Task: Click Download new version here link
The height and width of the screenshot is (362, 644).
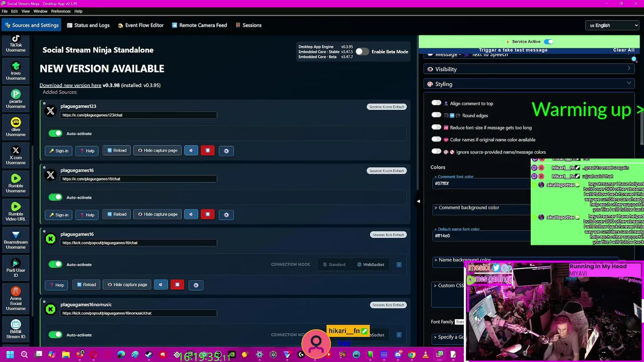Action: click(70, 85)
